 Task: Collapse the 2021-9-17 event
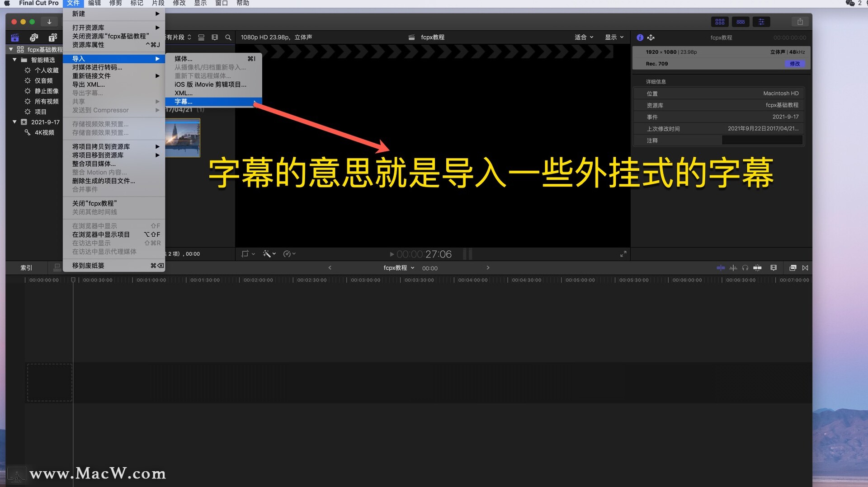click(x=14, y=122)
